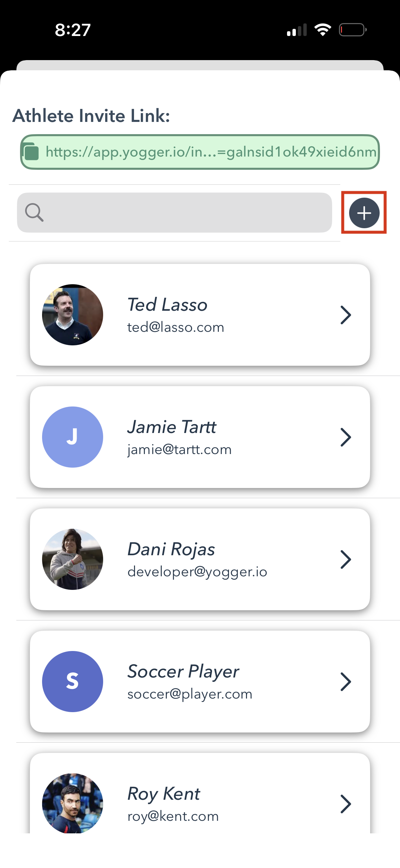Click the copy icon beside invite link
The width and height of the screenshot is (400, 868).
32,152
